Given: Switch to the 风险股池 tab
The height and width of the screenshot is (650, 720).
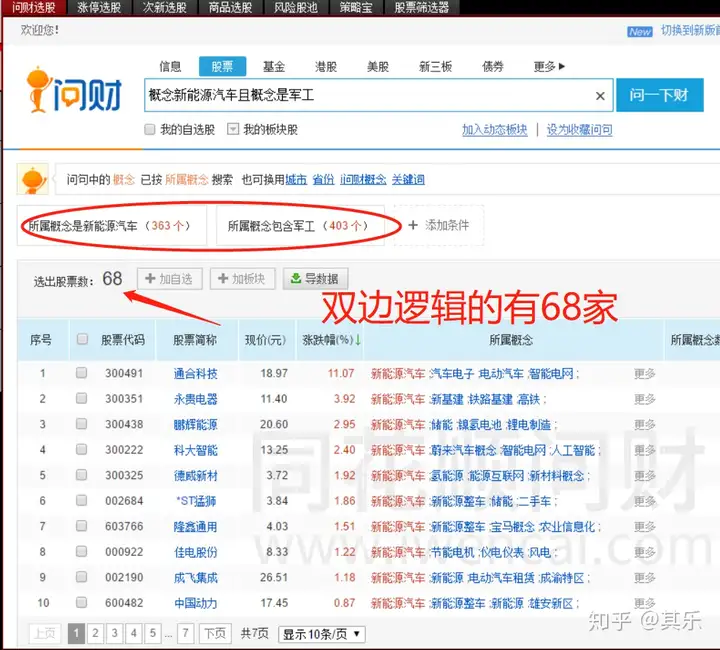Looking at the screenshot, I should click(296, 7).
